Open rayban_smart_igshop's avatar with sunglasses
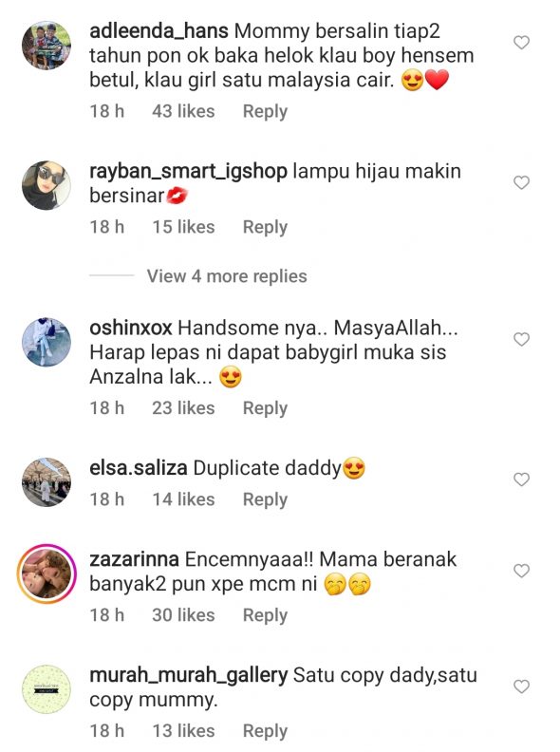 (47, 185)
